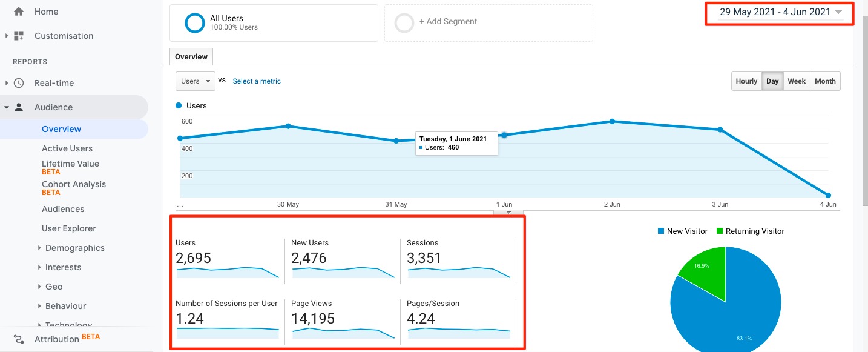This screenshot has height=352, width=868.
Task: Switch graph to Week view
Action: pyautogui.click(x=796, y=81)
